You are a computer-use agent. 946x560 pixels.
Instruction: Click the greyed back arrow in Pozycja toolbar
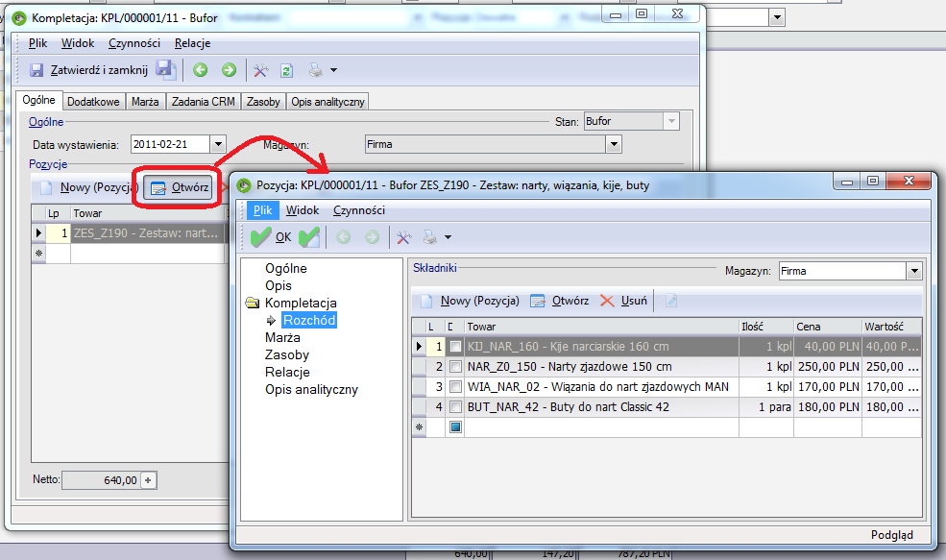pos(343,237)
